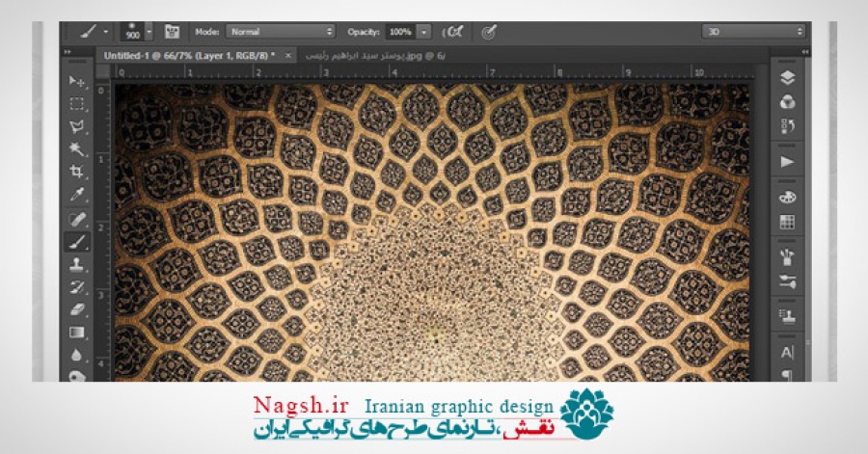This screenshot has width=868, height=454.
Task: Select the Rectangular Marquee tool
Action: pos(77,104)
